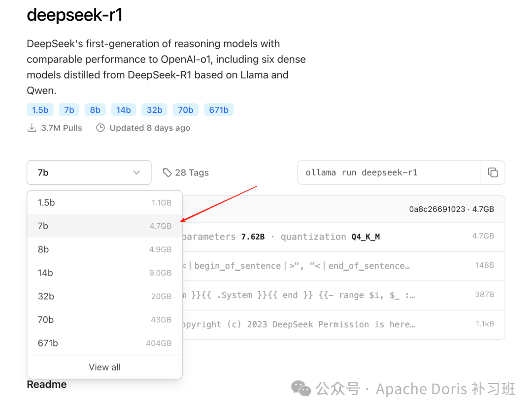532x410 pixels.
Task: Click the blue 14b tag badge
Action: [124, 110]
